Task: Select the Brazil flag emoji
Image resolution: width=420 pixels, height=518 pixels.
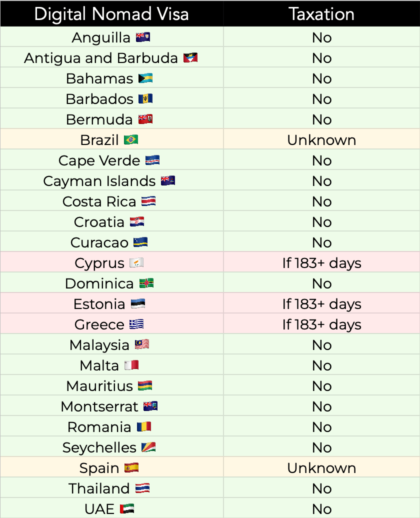Action: pyautogui.click(x=131, y=139)
